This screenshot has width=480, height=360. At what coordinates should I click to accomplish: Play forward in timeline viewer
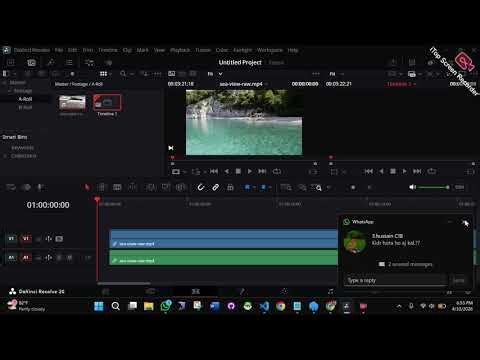404,171
